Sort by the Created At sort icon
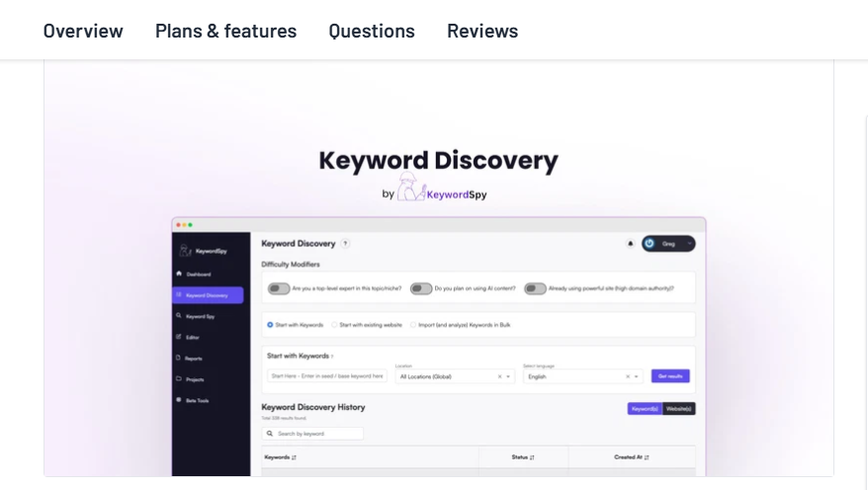 647,457
